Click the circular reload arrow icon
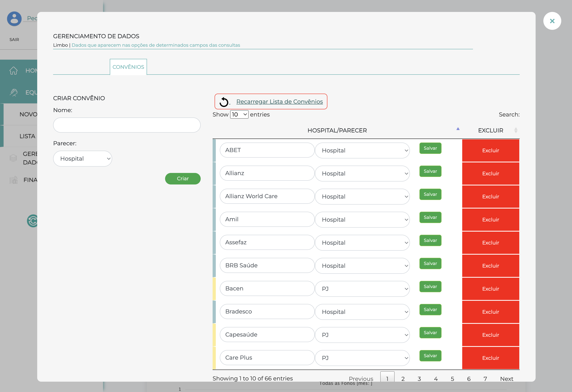 [224, 102]
